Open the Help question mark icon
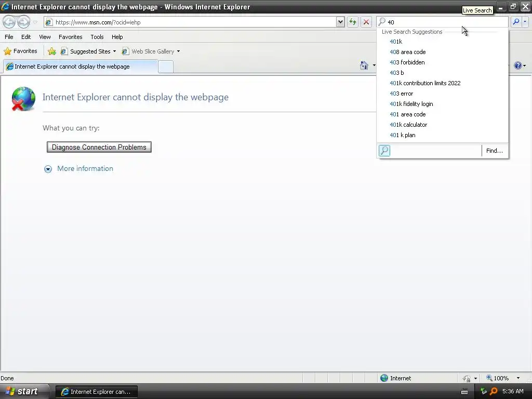532x399 pixels. pyautogui.click(x=518, y=65)
